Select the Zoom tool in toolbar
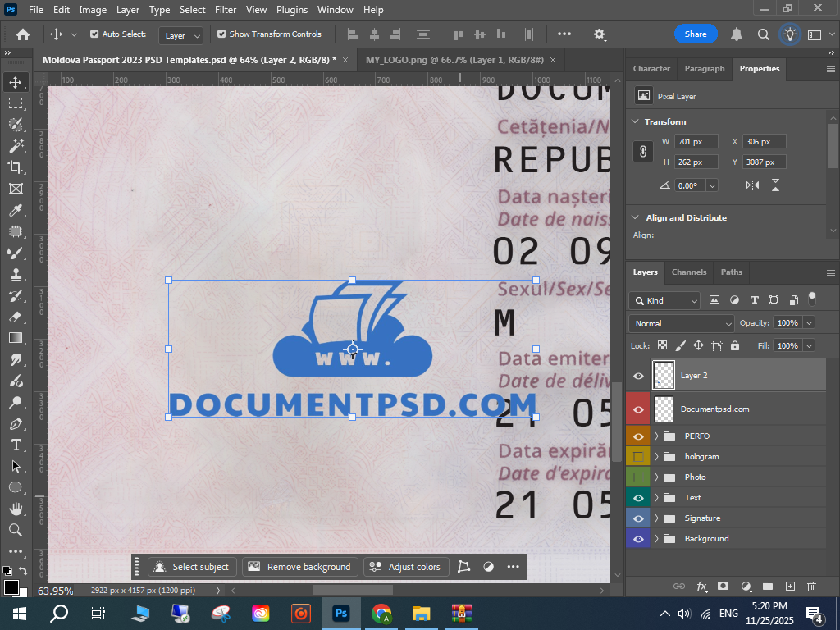 point(16,530)
